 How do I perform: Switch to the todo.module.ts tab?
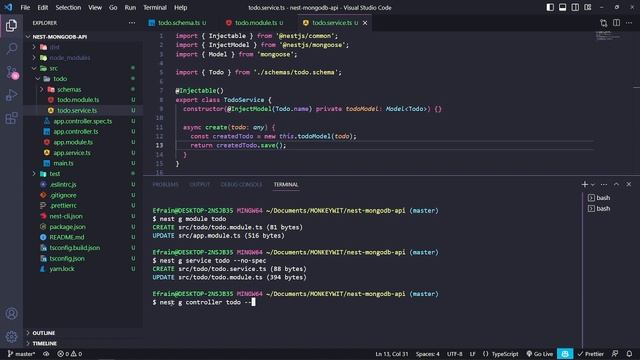point(255,23)
